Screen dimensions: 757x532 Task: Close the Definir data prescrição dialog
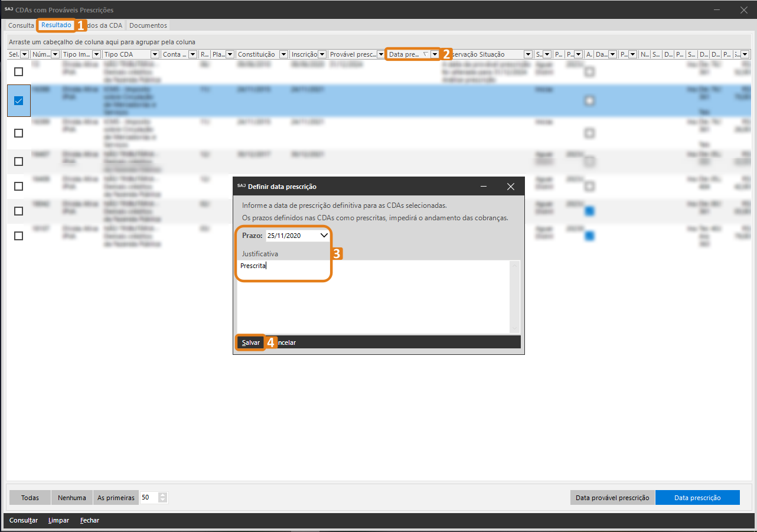pos(511,187)
